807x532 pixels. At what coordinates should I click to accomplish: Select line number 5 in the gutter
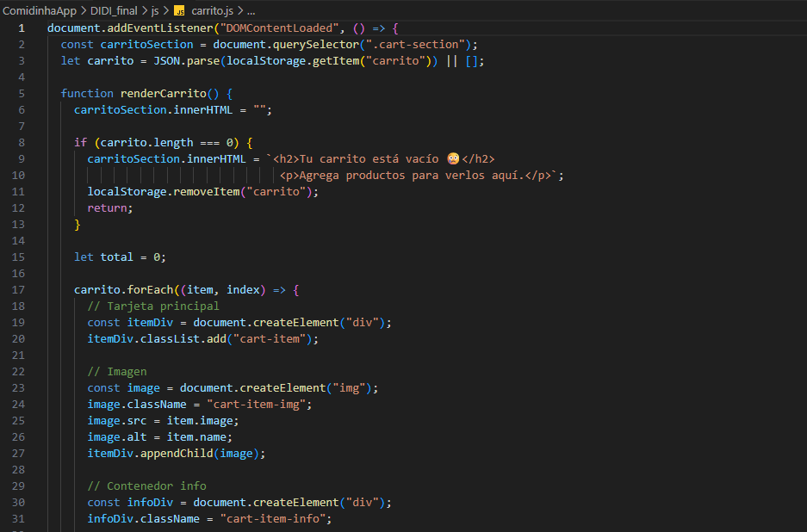pyautogui.click(x=21, y=93)
